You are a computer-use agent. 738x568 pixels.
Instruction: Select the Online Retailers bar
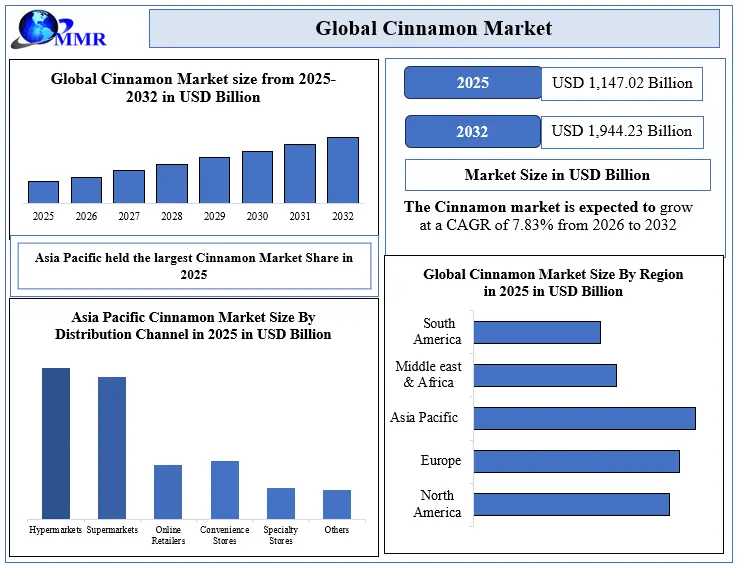coord(168,491)
